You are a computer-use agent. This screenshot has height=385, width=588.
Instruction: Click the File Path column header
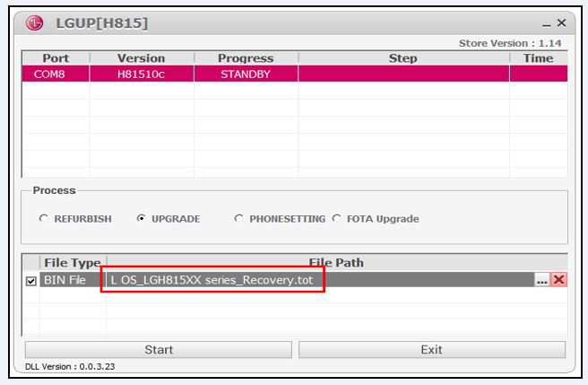click(x=336, y=263)
